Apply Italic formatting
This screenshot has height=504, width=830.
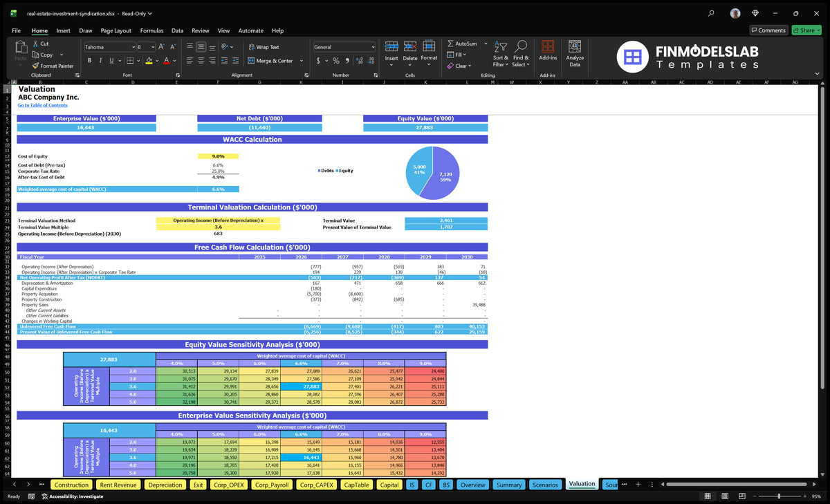[100, 61]
